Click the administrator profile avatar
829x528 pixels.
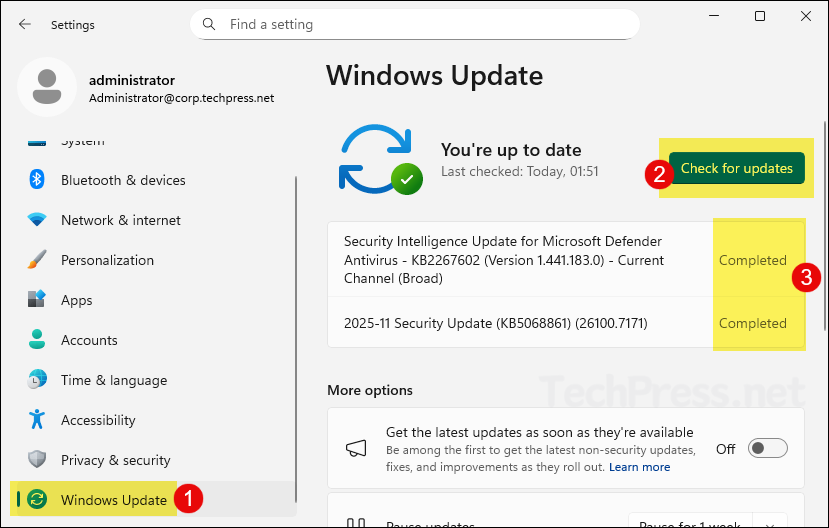click(x=47, y=87)
